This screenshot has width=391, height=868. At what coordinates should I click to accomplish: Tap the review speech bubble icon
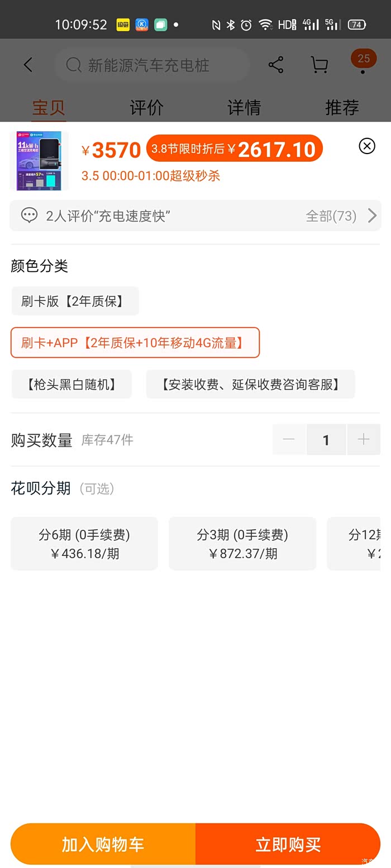29,215
